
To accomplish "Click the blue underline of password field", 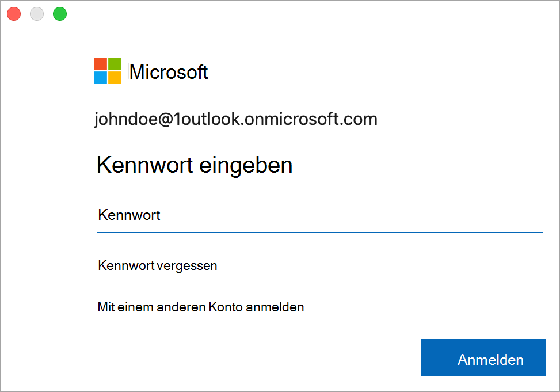I will [x=319, y=233].
